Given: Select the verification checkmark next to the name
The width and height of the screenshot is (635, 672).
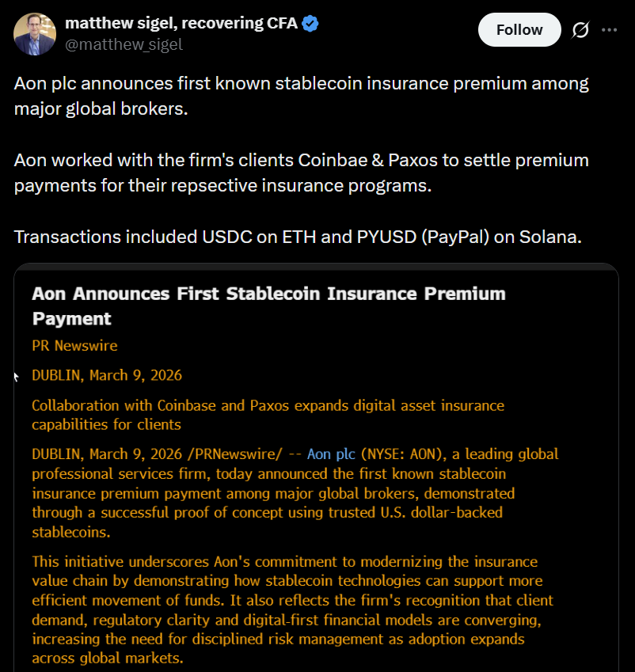Looking at the screenshot, I should click(308, 23).
